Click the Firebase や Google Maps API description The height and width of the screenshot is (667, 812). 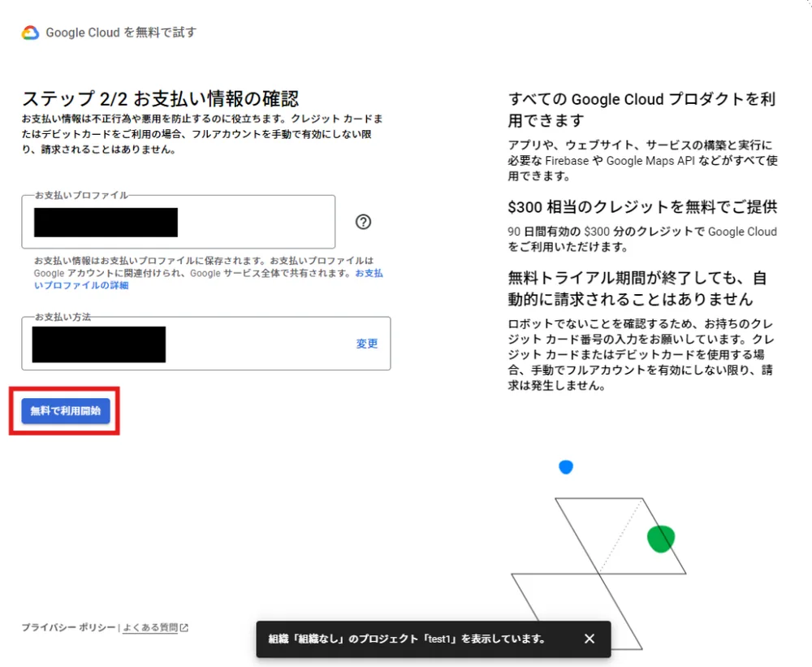pyautogui.click(x=642, y=160)
